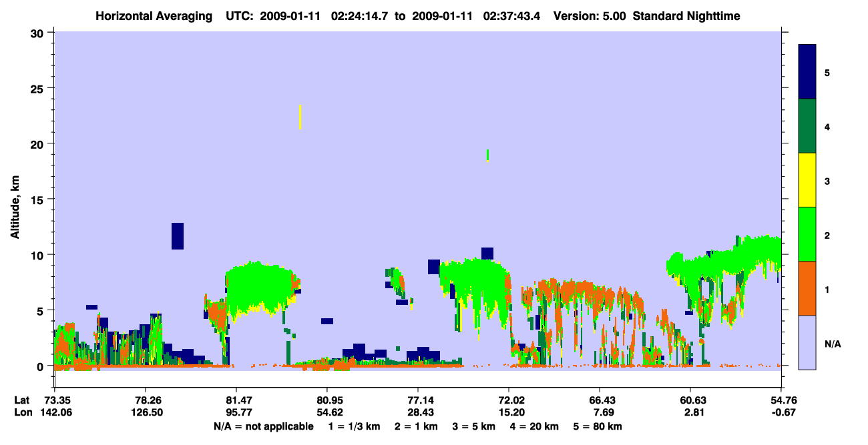
Task: Click the '5 = 80 km' legend text
Action: [597, 426]
